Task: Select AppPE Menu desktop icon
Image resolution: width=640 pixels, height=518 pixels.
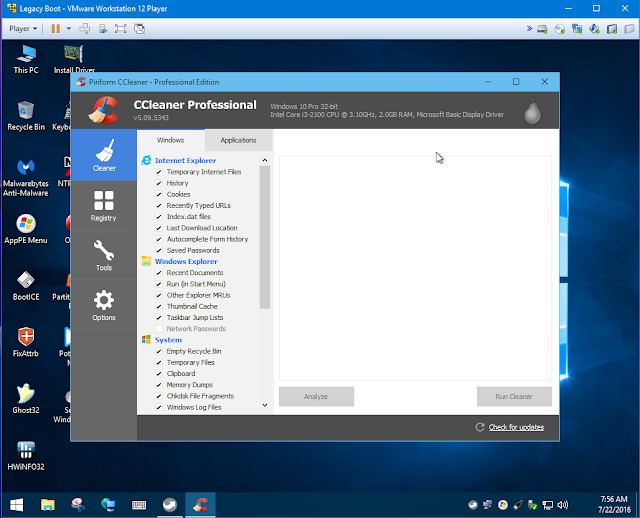Action: [26, 229]
